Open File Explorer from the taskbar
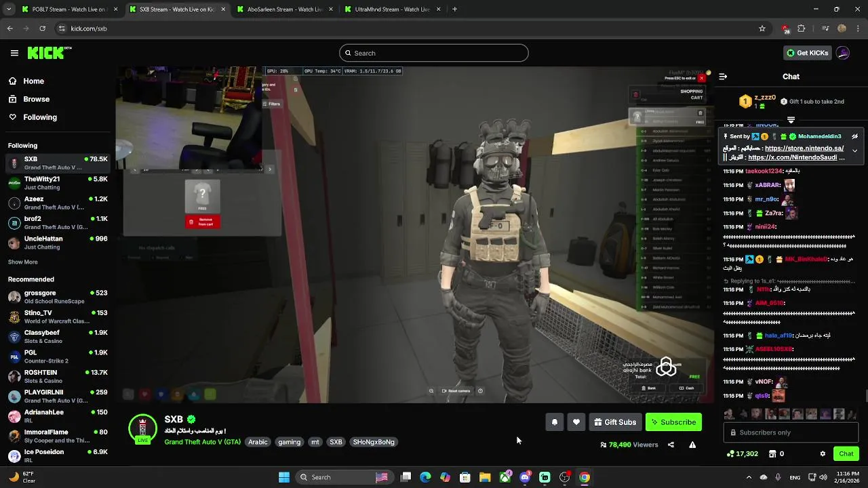Viewport: 868px width, 488px height. click(x=485, y=477)
